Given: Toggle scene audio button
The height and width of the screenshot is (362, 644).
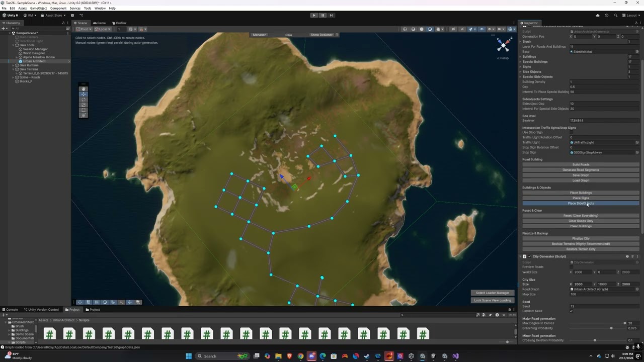Looking at the screenshot, I should (x=462, y=29).
